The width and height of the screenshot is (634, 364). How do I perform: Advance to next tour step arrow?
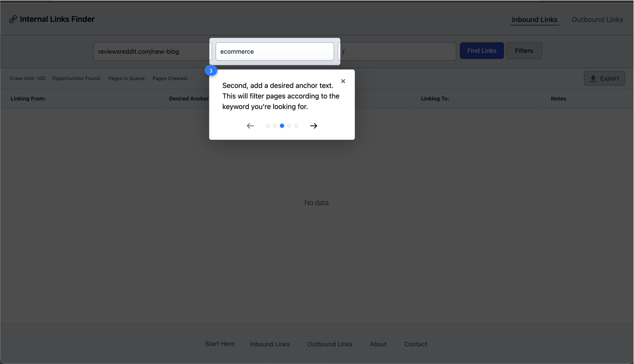coord(314,126)
